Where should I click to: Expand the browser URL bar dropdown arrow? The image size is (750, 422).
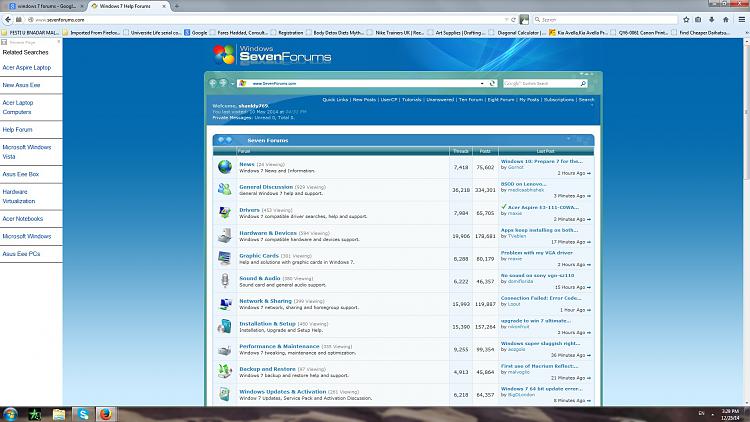click(x=506, y=20)
